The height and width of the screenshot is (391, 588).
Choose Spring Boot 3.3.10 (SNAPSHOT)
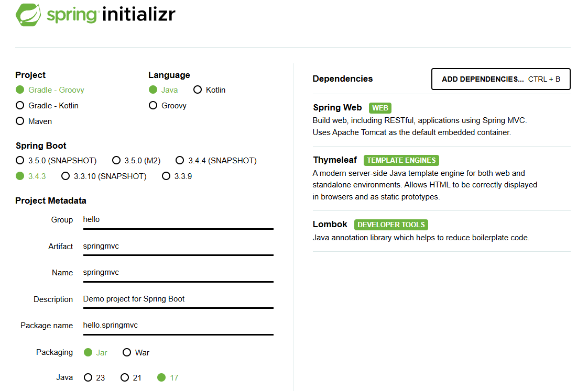click(x=104, y=176)
